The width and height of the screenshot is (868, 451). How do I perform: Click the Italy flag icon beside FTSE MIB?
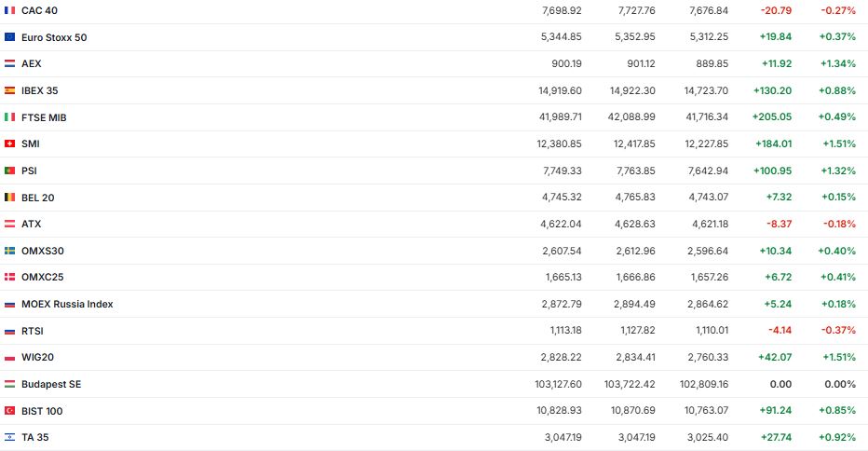point(9,117)
